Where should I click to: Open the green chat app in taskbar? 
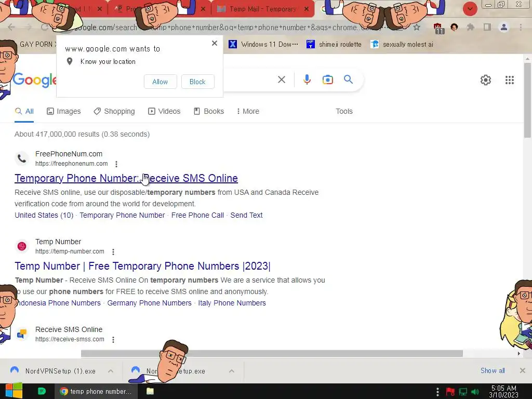(x=42, y=391)
